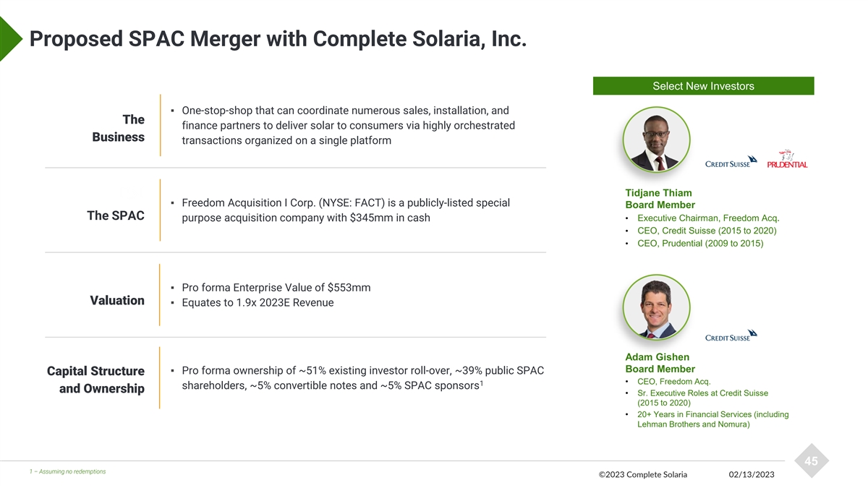The width and height of the screenshot is (868, 488).
Task: Click the slide title Proposed SPAC Merger
Action: click(x=277, y=38)
